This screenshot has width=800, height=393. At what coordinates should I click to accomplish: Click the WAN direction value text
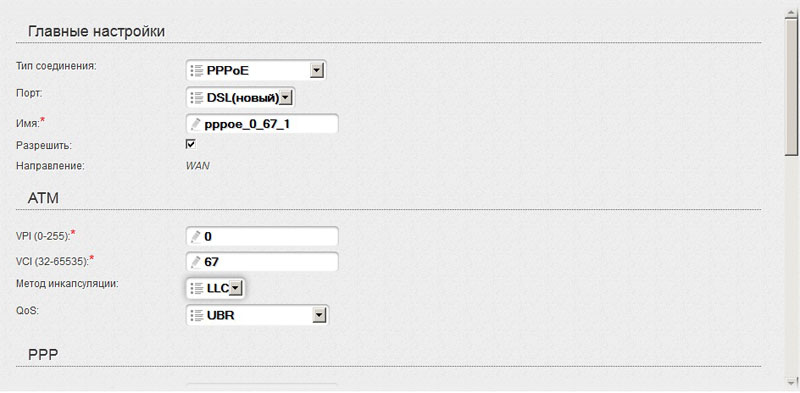coord(198,166)
